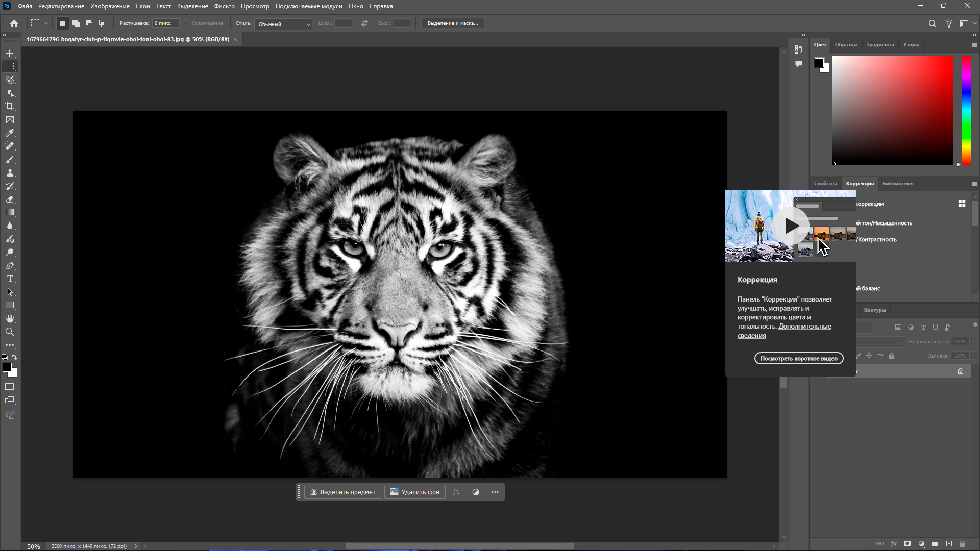Select the Brush tool

click(x=10, y=160)
